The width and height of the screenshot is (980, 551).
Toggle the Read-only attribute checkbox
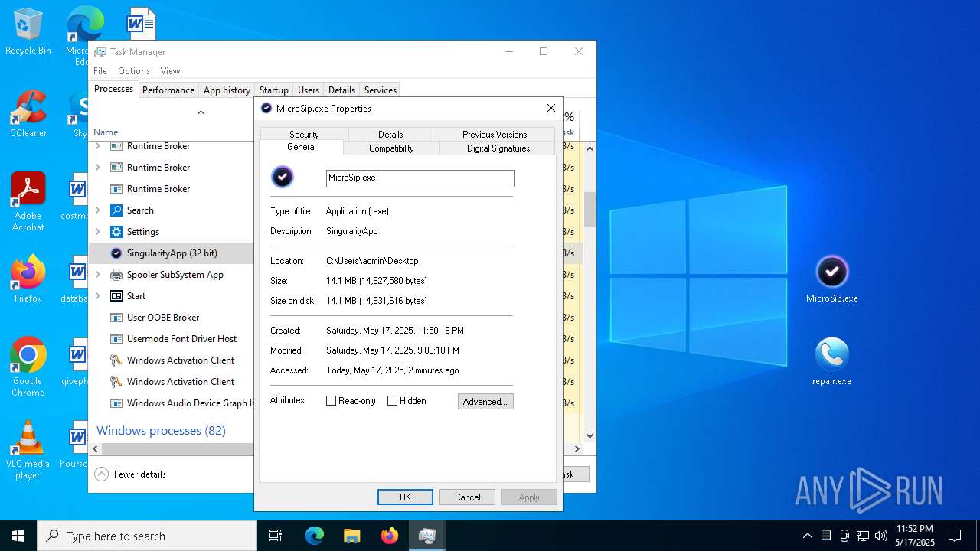[x=332, y=401]
